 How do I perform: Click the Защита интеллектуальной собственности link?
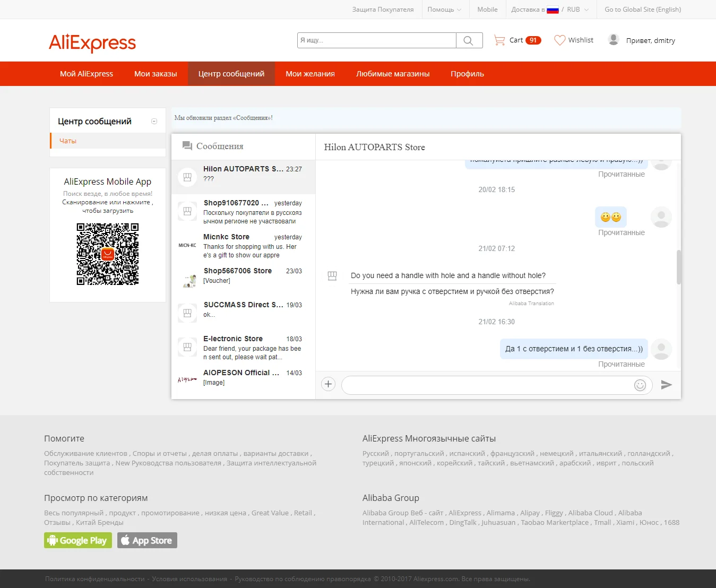[180, 468]
